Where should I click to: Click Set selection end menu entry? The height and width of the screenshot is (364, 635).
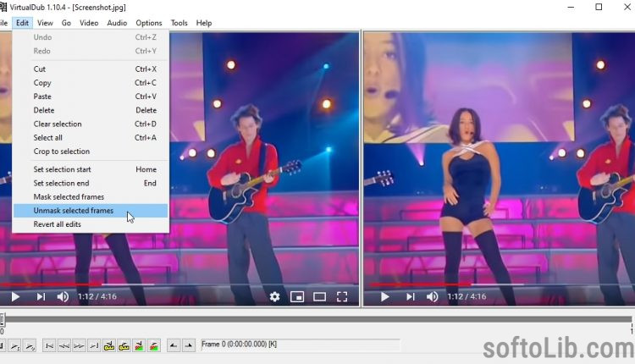[91, 183]
